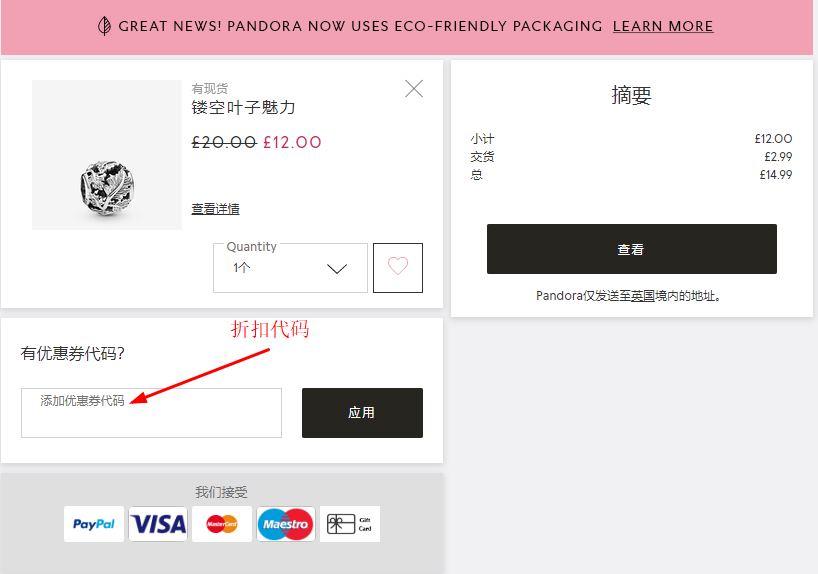Remove item with the X close icon
The image size is (818, 574).
414,89
